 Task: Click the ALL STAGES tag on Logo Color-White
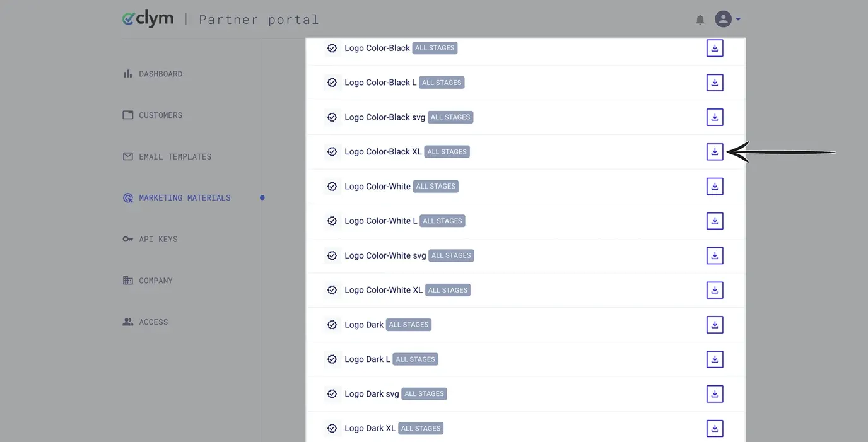[x=436, y=187]
